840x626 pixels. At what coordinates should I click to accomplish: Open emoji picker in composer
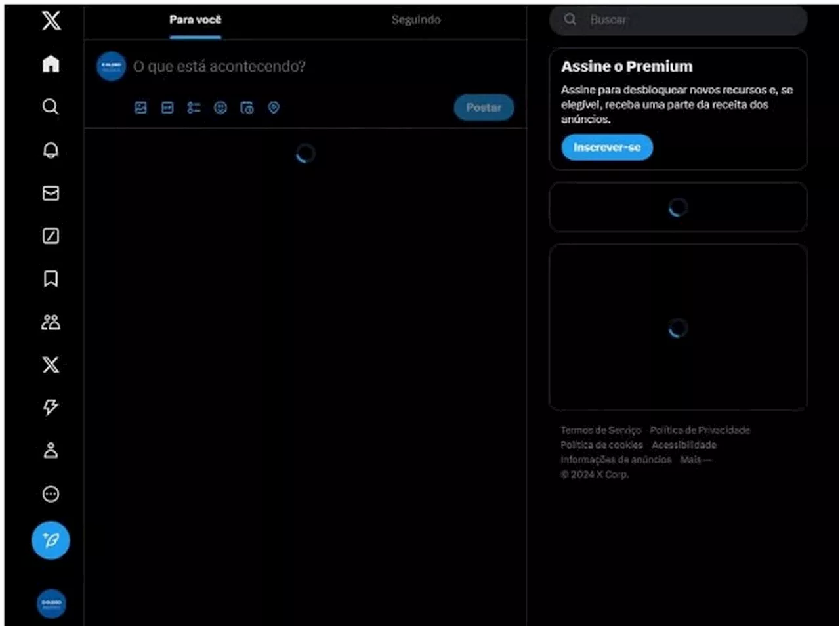220,108
